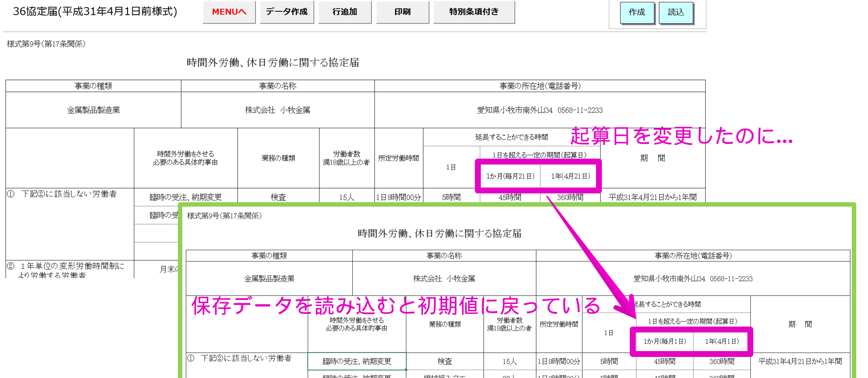Select the 15人 worker count in upper form
868x378 pixels.
347,197
